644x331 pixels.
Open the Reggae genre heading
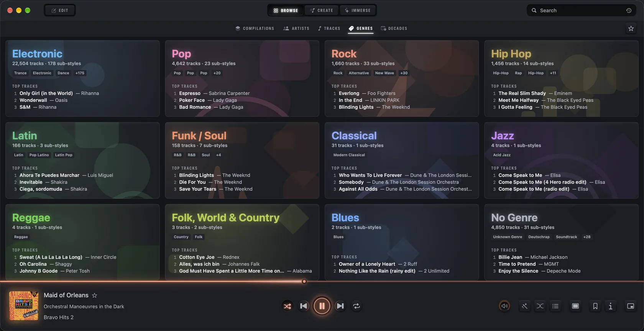(x=31, y=218)
